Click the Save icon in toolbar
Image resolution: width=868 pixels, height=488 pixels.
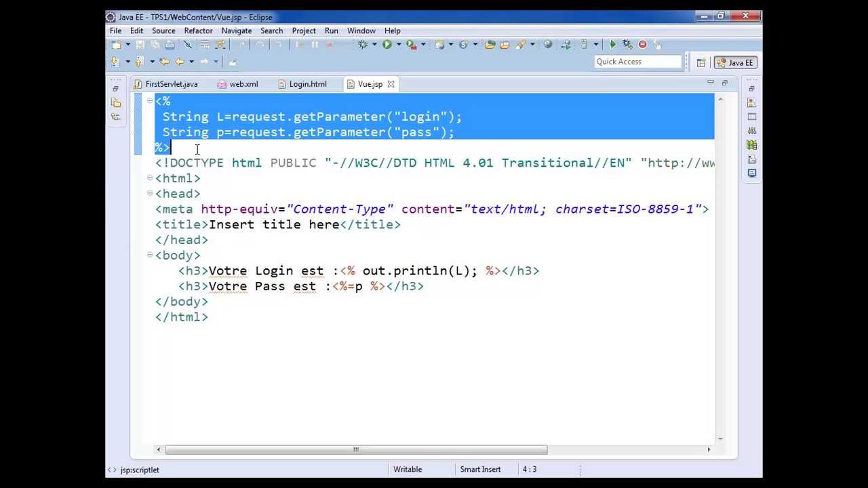[140, 45]
